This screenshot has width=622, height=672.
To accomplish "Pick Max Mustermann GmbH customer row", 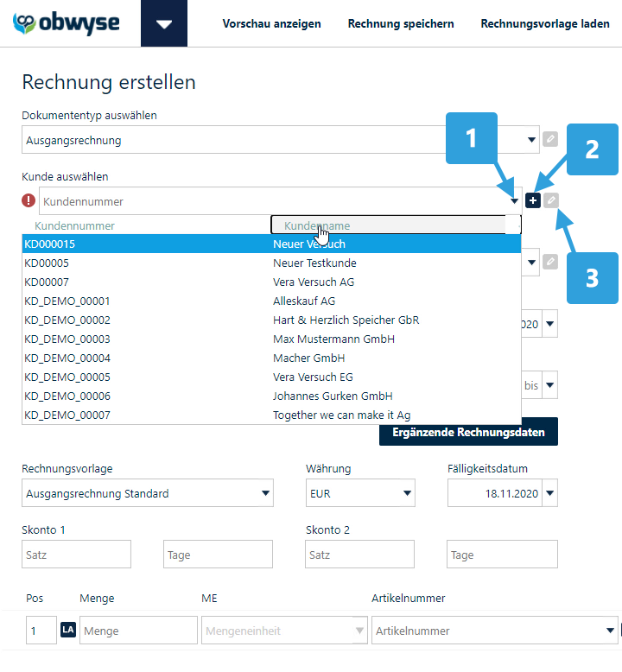I will click(x=272, y=339).
